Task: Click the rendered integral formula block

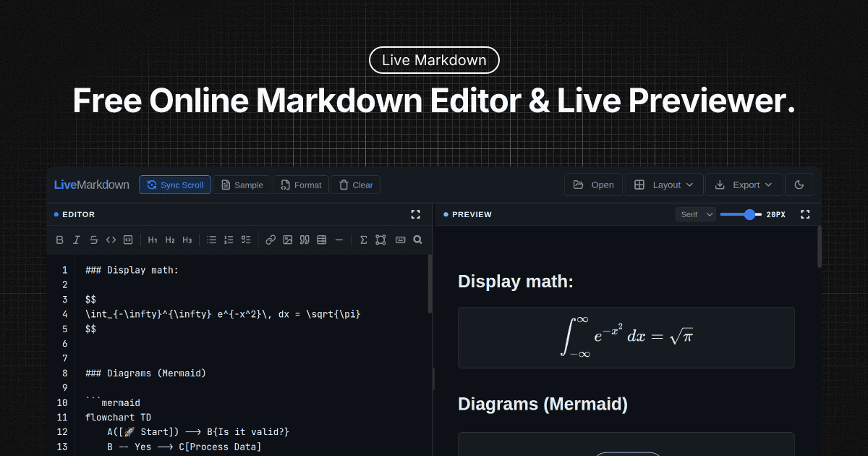Action: coord(626,337)
